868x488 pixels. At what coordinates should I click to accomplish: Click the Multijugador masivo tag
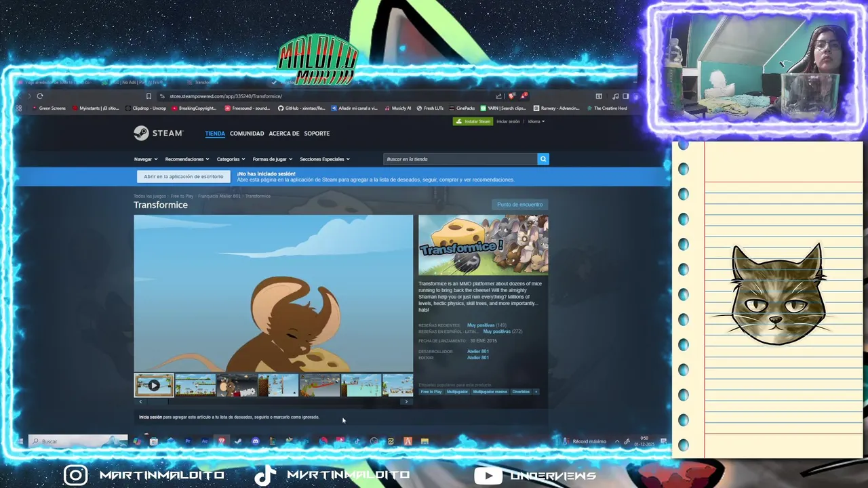click(490, 392)
